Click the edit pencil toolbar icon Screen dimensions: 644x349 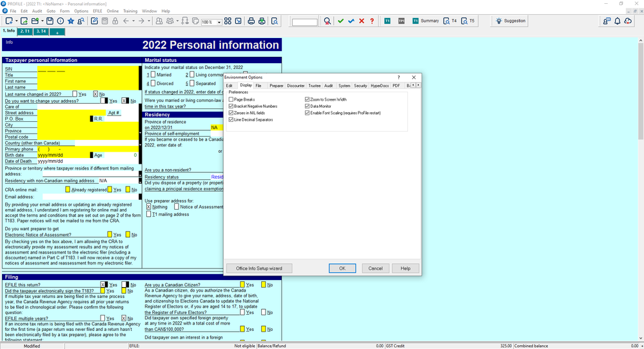point(95,21)
